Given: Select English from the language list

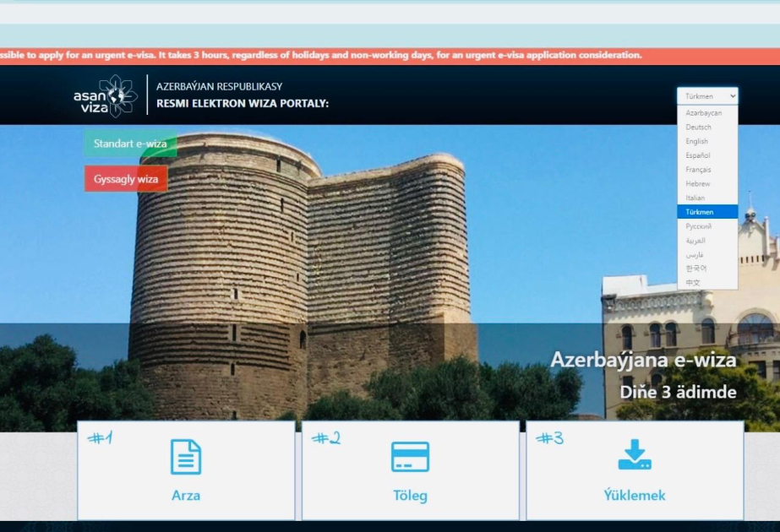Looking at the screenshot, I should 698,141.
